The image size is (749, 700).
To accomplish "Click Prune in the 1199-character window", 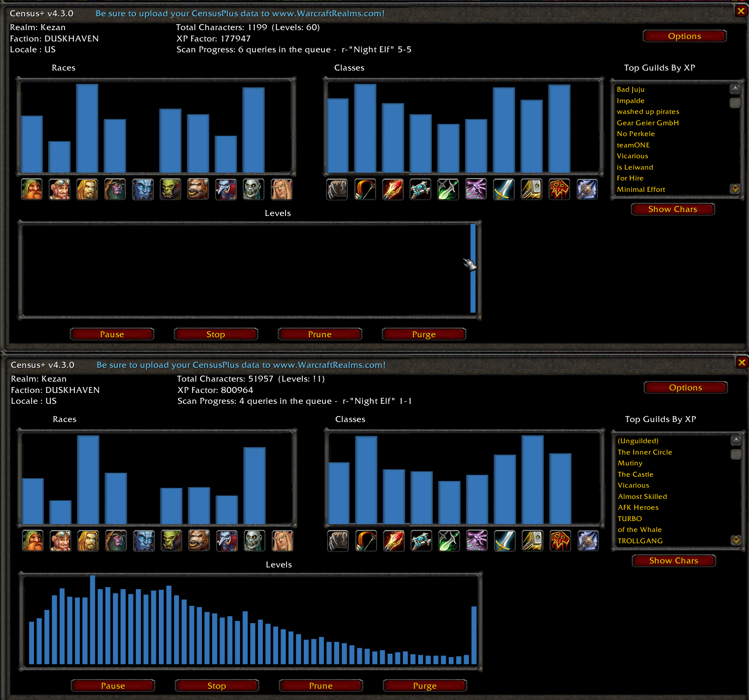I will point(320,334).
